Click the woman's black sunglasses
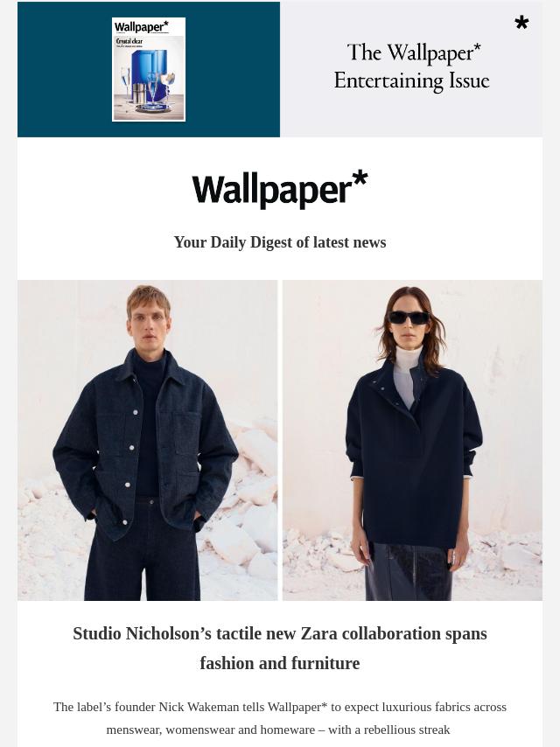This screenshot has height=747, width=560. point(408,318)
